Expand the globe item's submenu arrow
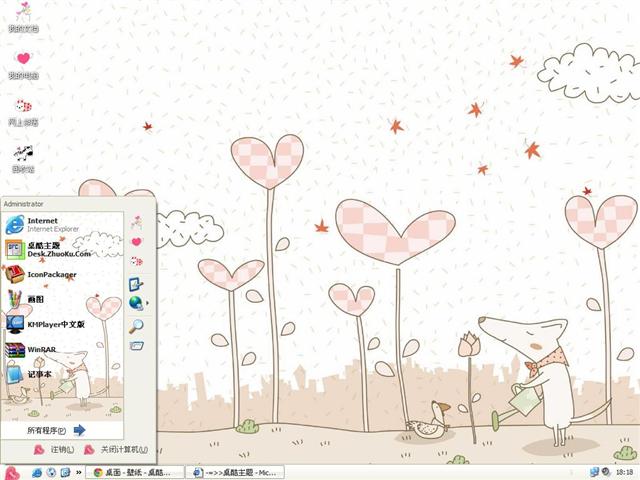The image size is (640, 480). click(147, 303)
